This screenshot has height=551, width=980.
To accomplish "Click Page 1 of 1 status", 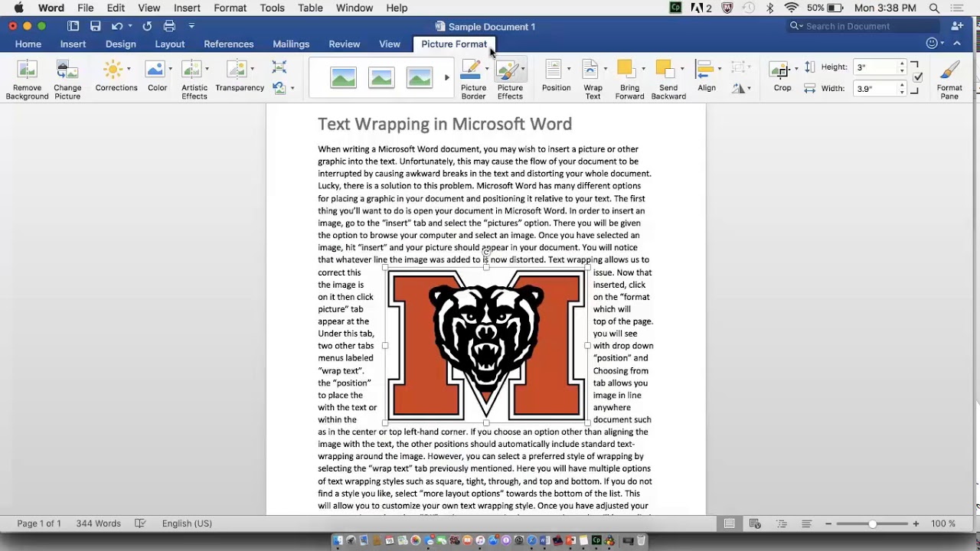I will point(39,523).
